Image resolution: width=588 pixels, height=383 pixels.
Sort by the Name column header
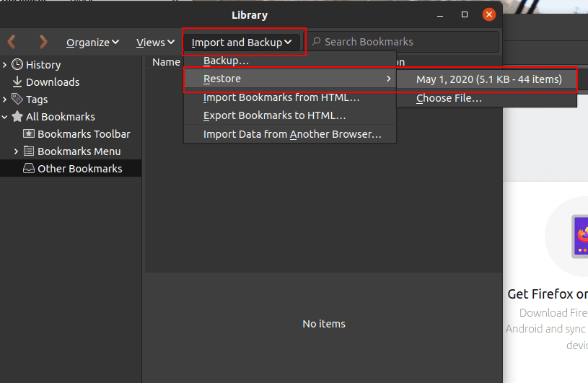point(166,62)
